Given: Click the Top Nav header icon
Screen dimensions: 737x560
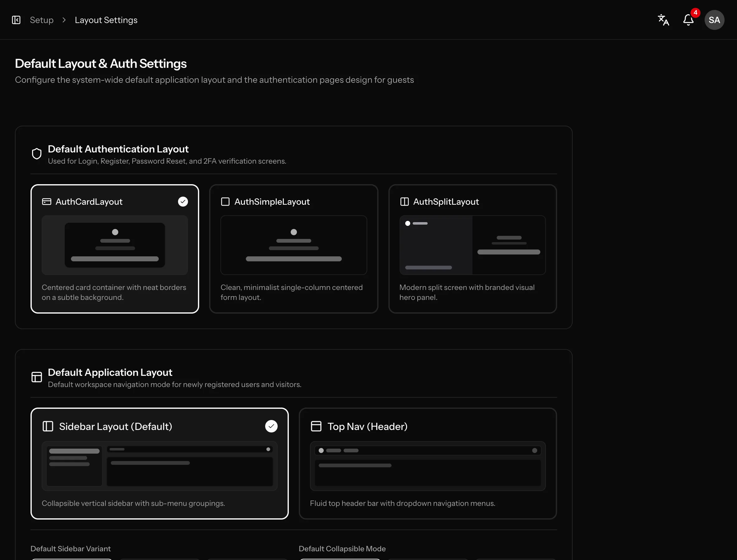Looking at the screenshot, I should click(x=316, y=426).
